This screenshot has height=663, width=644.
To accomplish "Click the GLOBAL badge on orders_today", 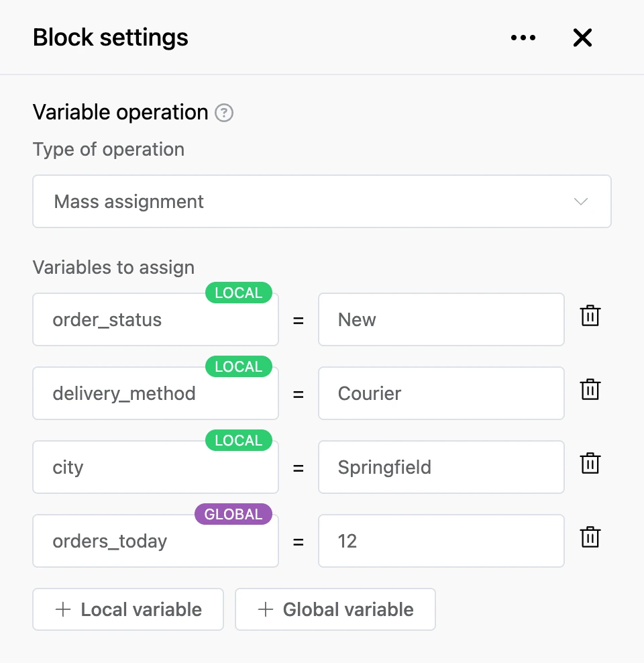I will [233, 514].
